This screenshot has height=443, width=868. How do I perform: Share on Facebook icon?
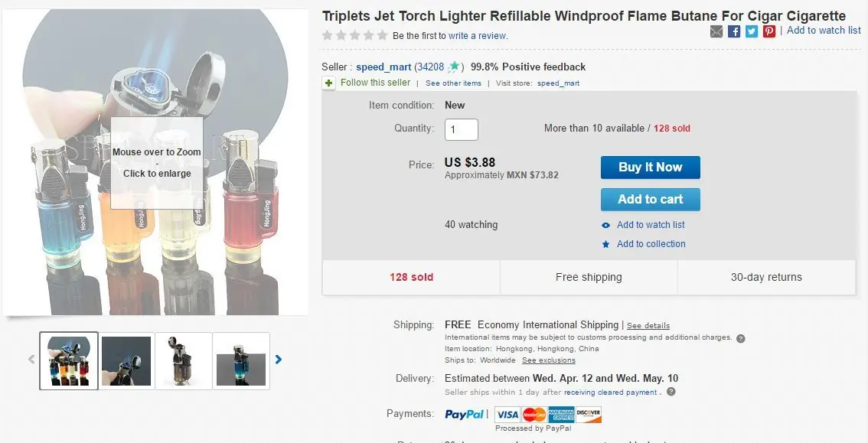[x=734, y=31]
